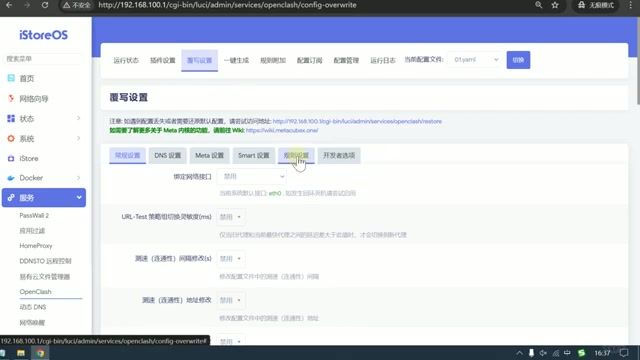640x360 pixels.
Task: Collapse the 服务 sidebar menu chevron
Action: [79, 198]
